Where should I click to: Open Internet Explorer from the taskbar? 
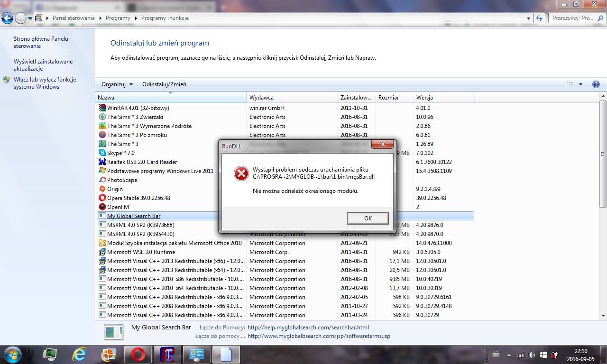(x=79, y=354)
